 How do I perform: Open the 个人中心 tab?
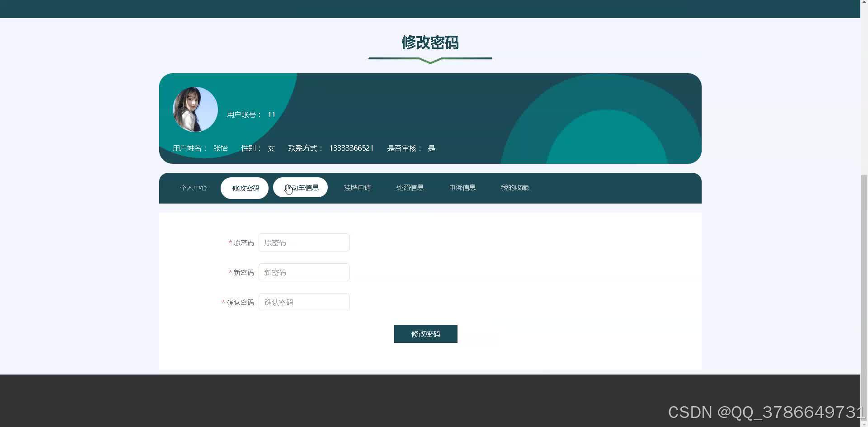tap(193, 187)
